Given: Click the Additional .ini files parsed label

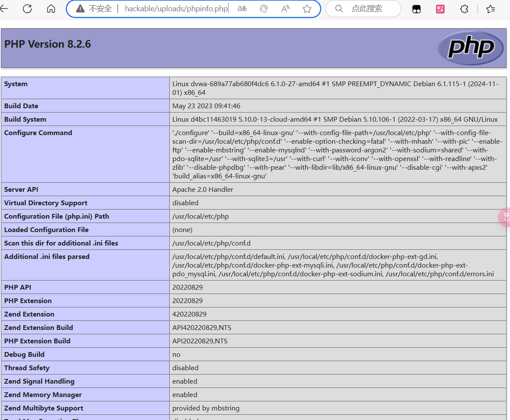Looking at the screenshot, I should point(46,257).
